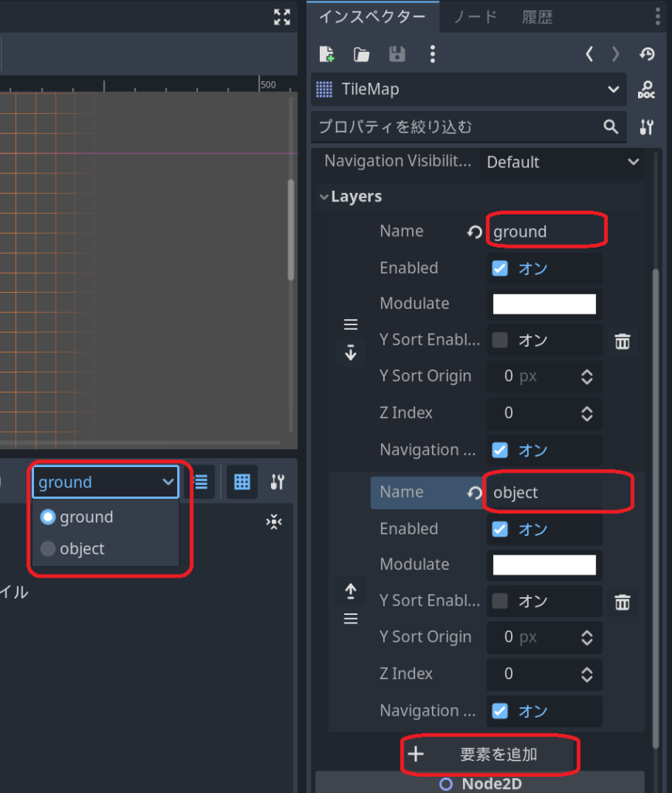Open the Navigation Visibility Default dropdown
This screenshot has width=672, height=793.
(x=561, y=163)
